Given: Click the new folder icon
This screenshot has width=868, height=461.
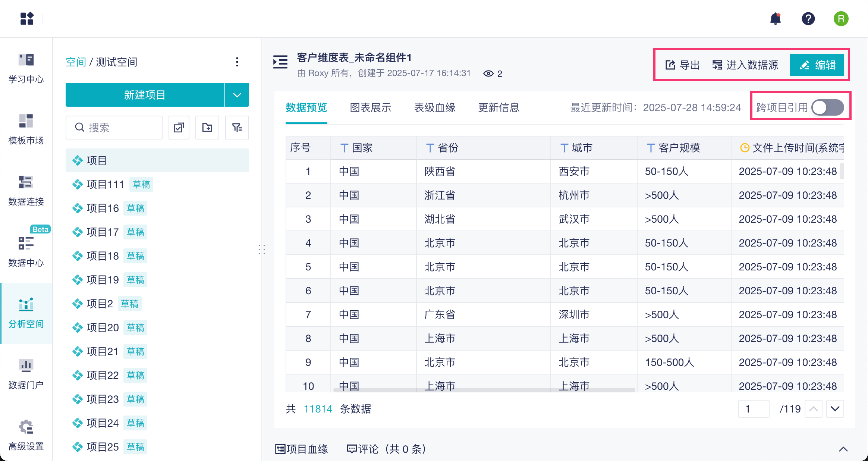Looking at the screenshot, I should pos(207,128).
